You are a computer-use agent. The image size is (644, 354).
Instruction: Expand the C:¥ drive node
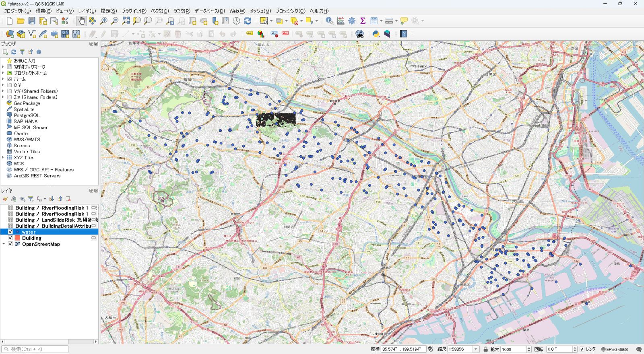3,85
